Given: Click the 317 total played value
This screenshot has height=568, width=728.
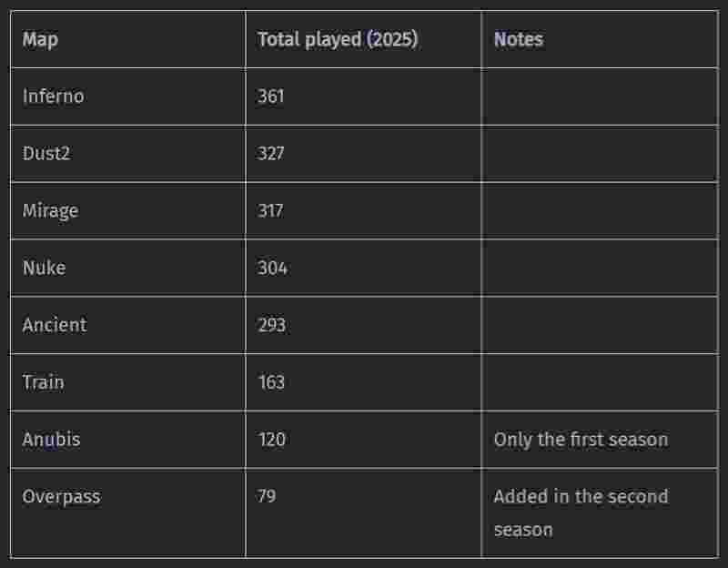Looking at the screenshot, I should click(270, 211).
